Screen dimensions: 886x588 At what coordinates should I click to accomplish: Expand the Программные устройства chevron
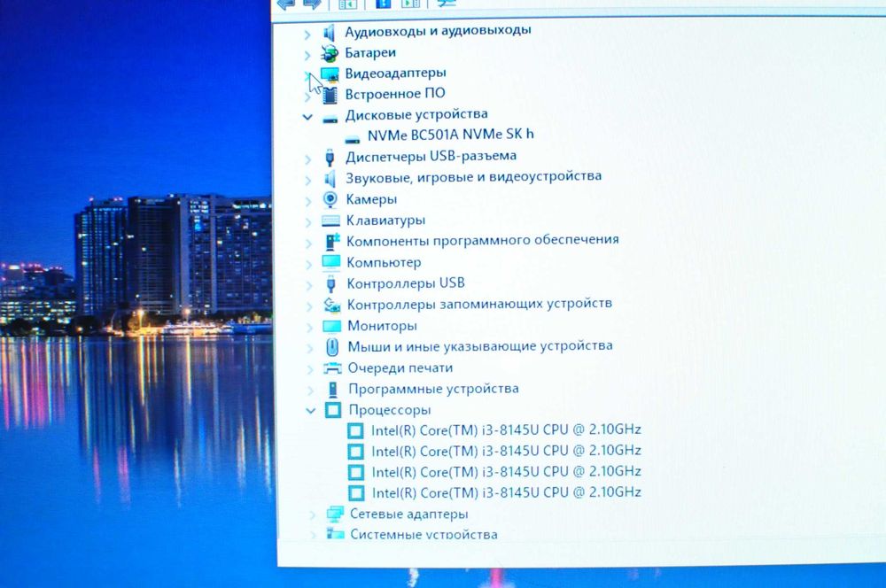click(310, 391)
